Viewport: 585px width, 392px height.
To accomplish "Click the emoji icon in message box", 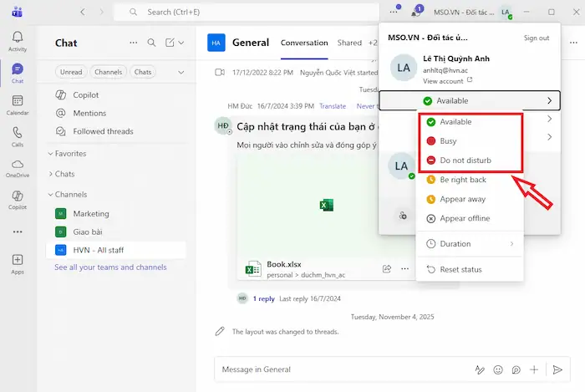I will (498, 369).
